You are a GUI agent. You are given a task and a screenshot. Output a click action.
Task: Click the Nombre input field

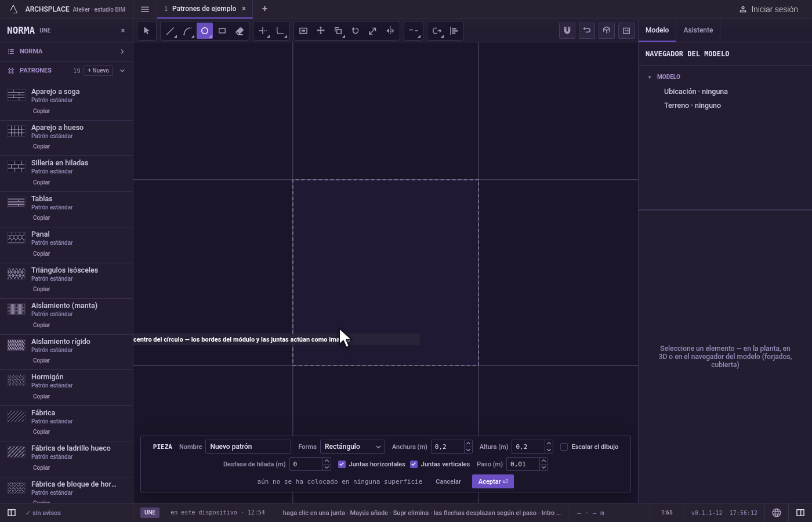(248, 447)
